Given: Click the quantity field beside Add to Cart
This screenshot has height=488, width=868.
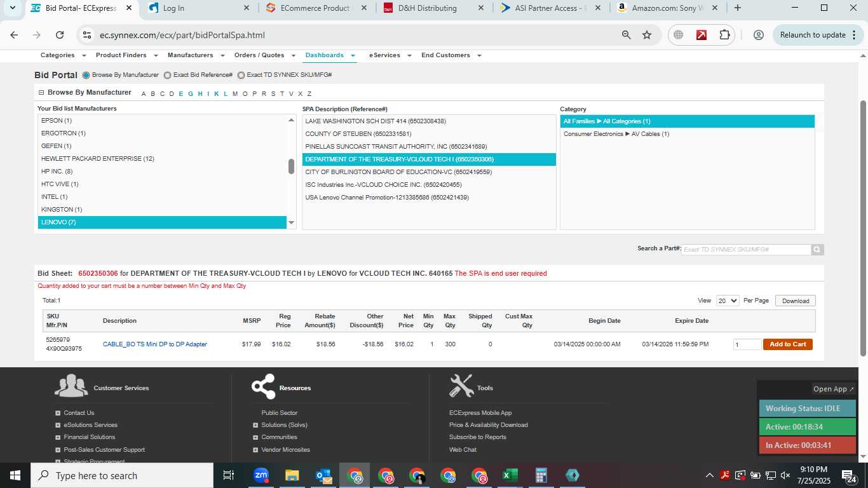Looking at the screenshot, I should pos(747,344).
